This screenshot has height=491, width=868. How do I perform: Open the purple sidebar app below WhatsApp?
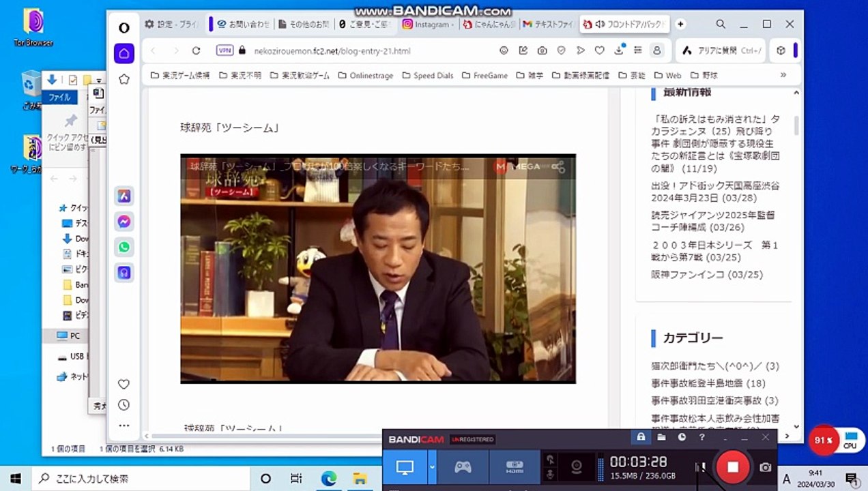124,273
